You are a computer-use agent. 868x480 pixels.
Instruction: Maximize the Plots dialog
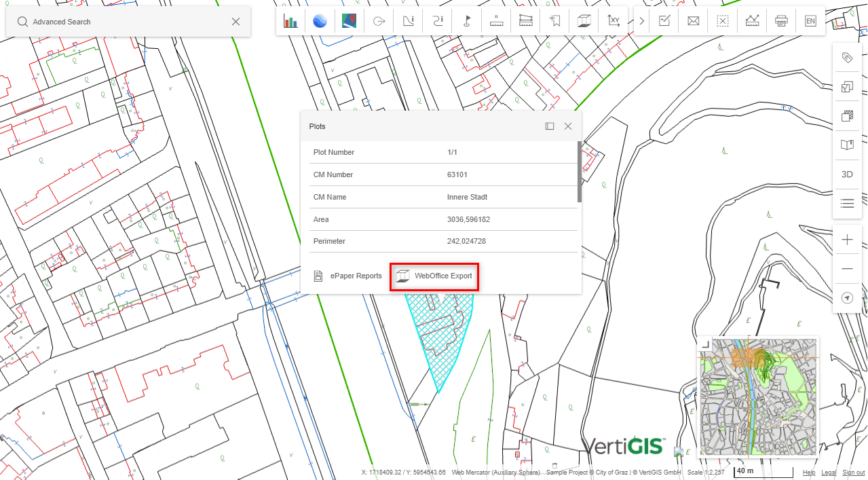coord(550,126)
